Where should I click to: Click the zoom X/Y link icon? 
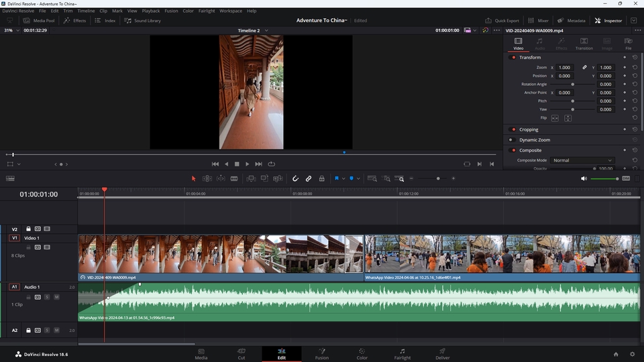pyautogui.click(x=584, y=68)
